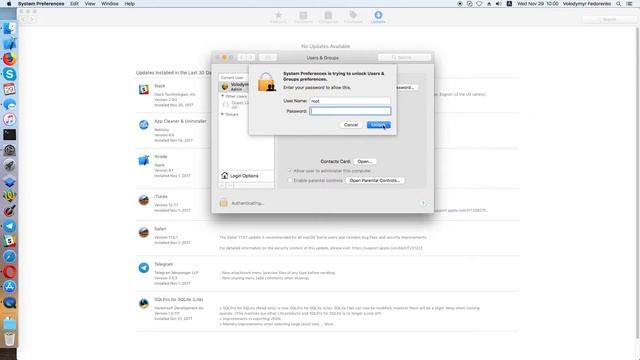Click the Unlock button
The image size is (640, 360).
378,125
